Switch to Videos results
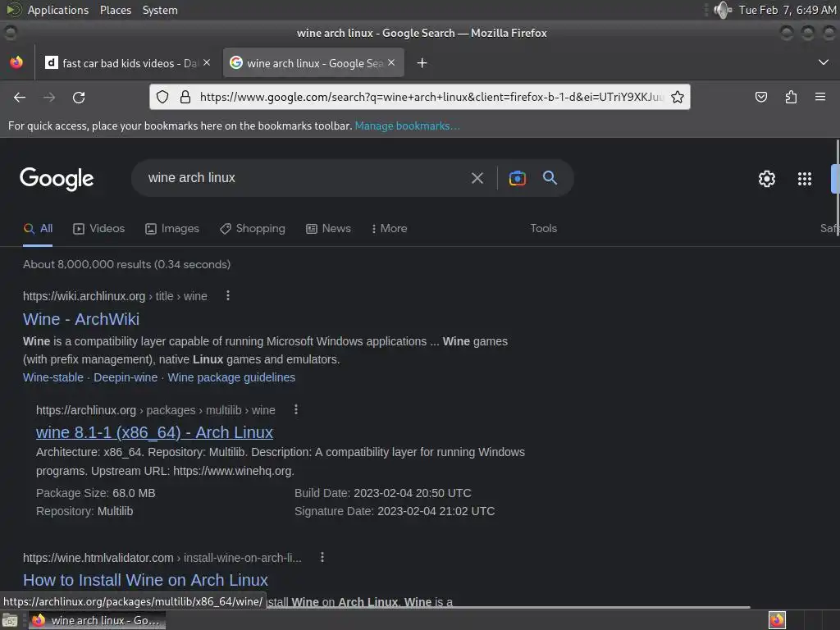 [x=99, y=229]
